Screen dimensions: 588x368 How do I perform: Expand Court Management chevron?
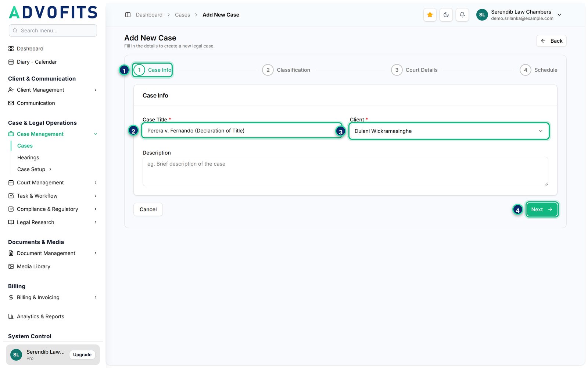click(96, 183)
